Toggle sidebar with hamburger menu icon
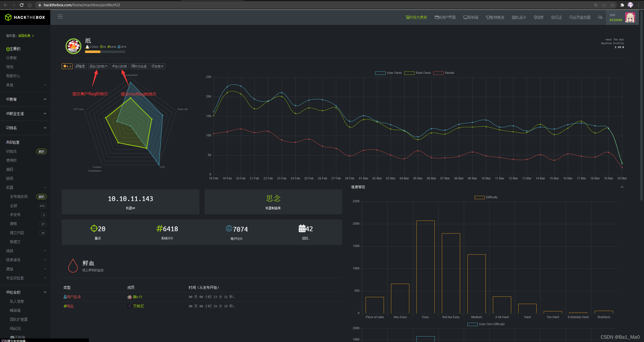The image size is (644, 342). (60, 17)
